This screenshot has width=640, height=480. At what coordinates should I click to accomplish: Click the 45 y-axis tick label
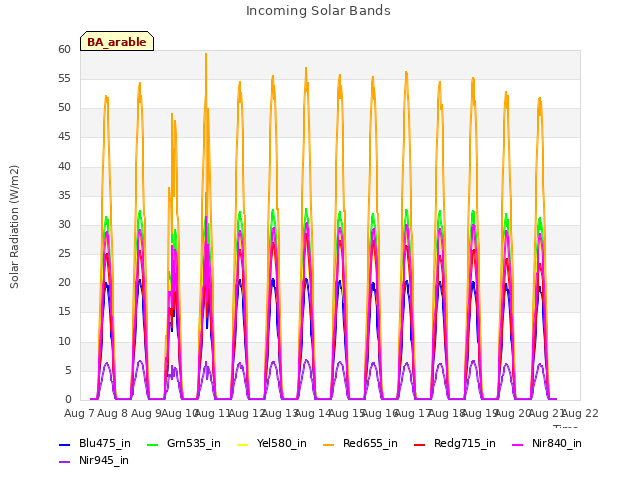coord(64,137)
